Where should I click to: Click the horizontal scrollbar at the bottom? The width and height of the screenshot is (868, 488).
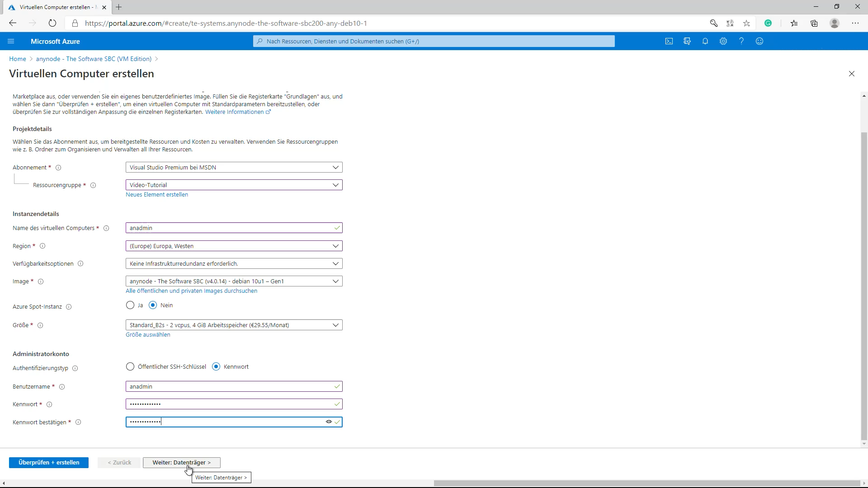pos(646,483)
